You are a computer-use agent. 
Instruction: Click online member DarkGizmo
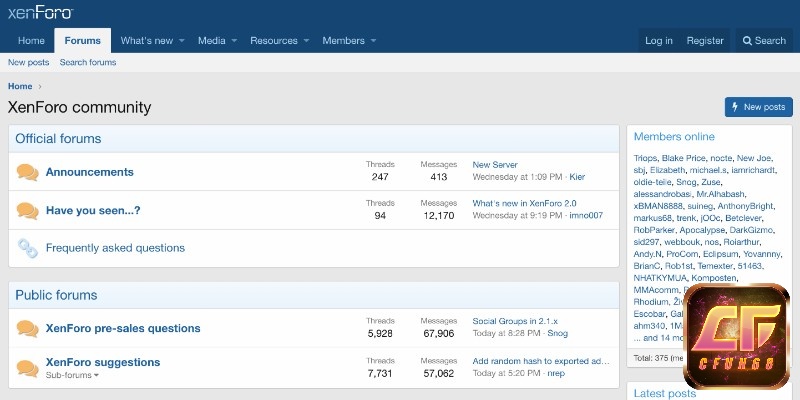(x=751, y=230)
